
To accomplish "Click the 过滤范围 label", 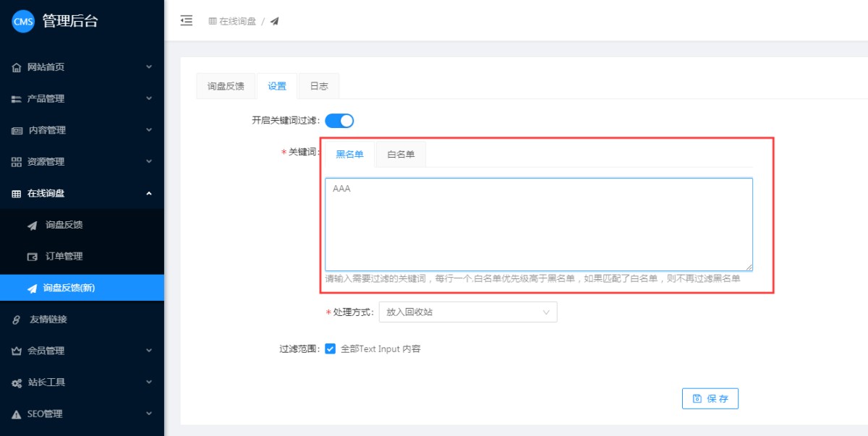I will [299, 349].
